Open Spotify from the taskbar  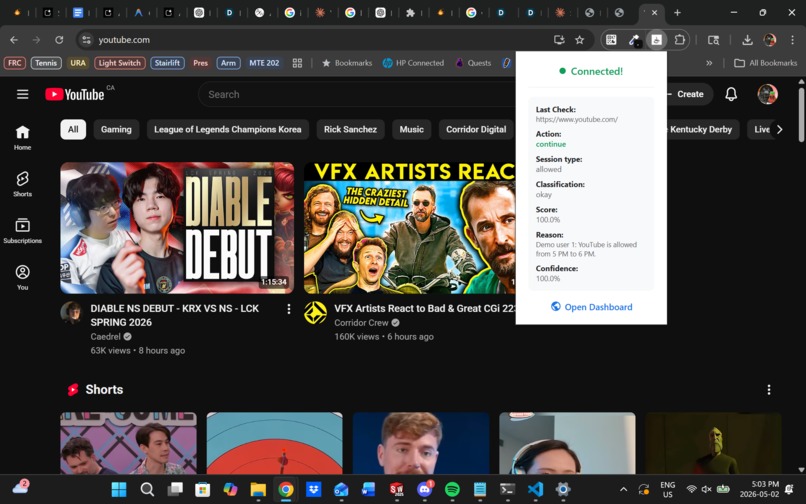pos(452,489)
